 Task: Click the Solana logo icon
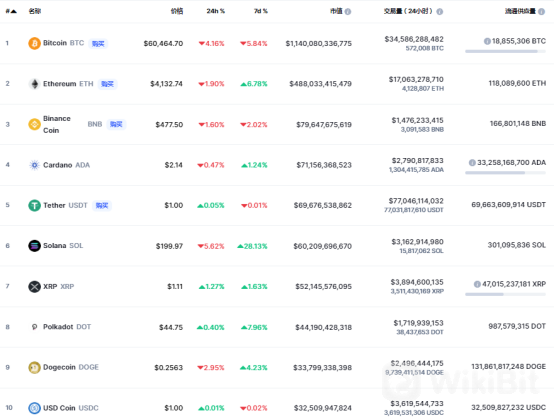point(34,246)
